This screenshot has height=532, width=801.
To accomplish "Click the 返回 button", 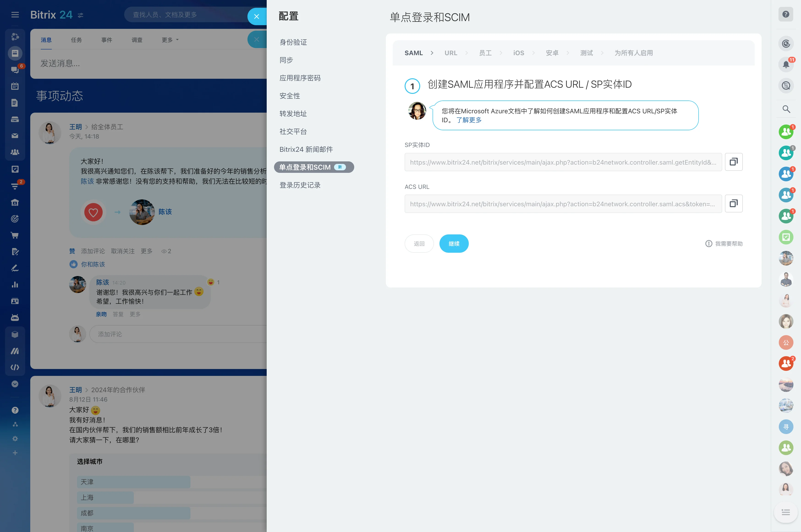I will tap(419, 244).
